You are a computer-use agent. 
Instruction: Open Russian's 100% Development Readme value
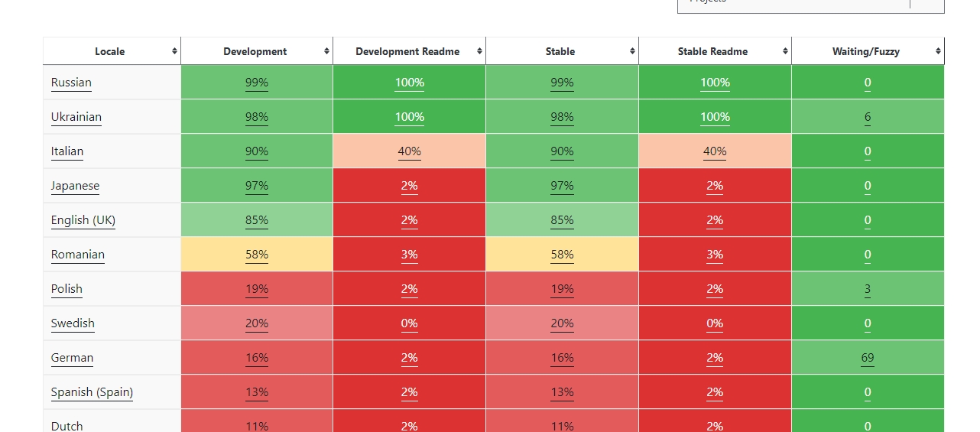point(409,83)
